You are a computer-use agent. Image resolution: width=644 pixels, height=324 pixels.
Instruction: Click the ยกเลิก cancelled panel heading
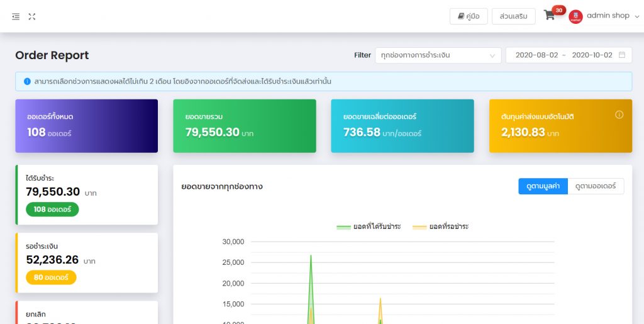36,314
